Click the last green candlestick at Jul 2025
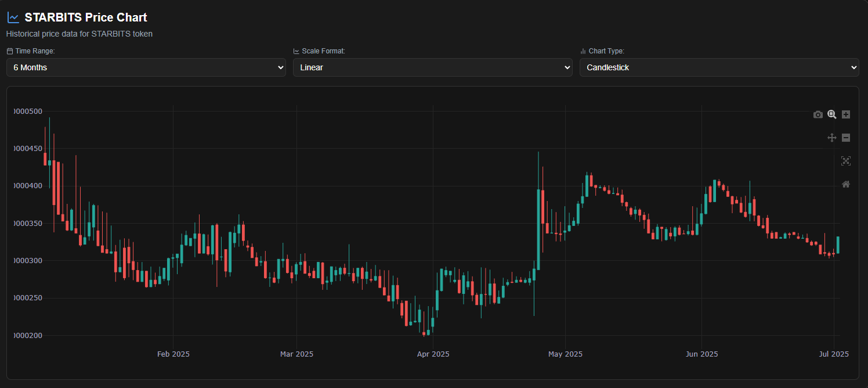This screenshot has height=388, width=868. tap(838, 245)
